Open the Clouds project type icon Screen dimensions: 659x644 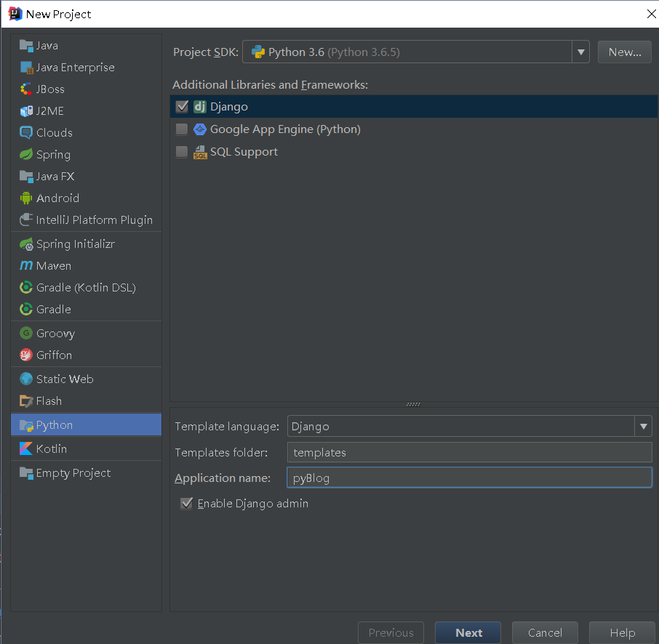26,133
